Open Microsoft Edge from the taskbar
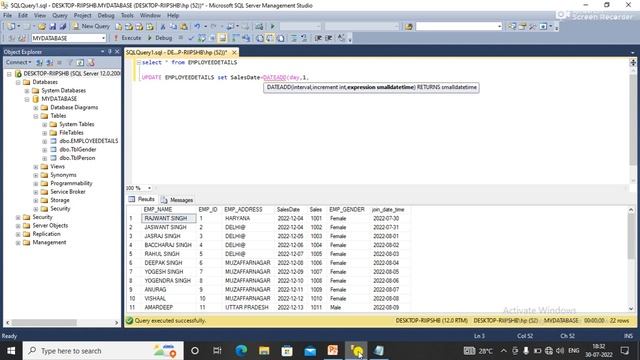The height and width of the screenshot is (360, 640). coord(241,351)
